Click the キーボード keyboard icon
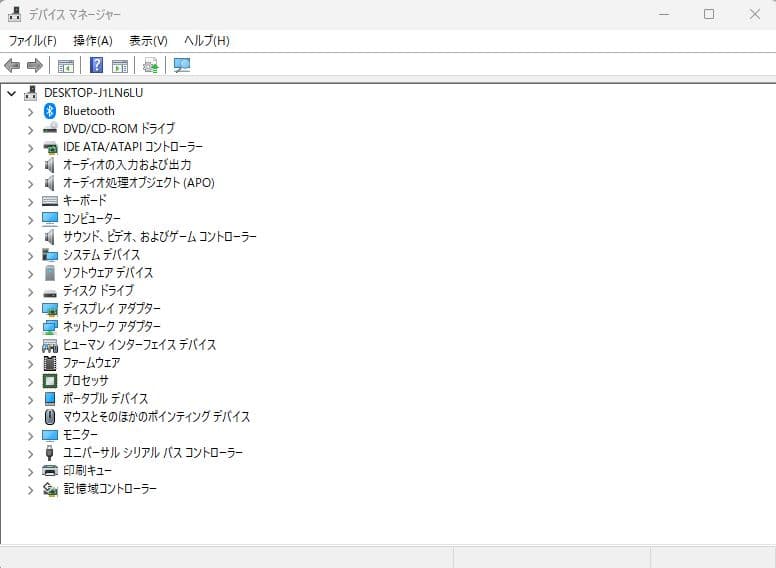The image size is (776, 568). pos(50,201)
